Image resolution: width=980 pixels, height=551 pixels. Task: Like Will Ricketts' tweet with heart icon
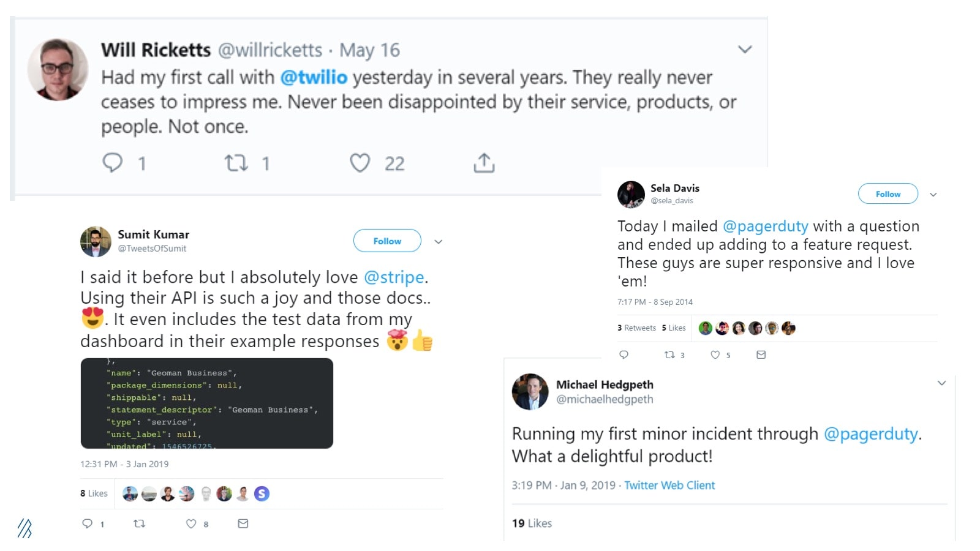(x=360, y=162)
